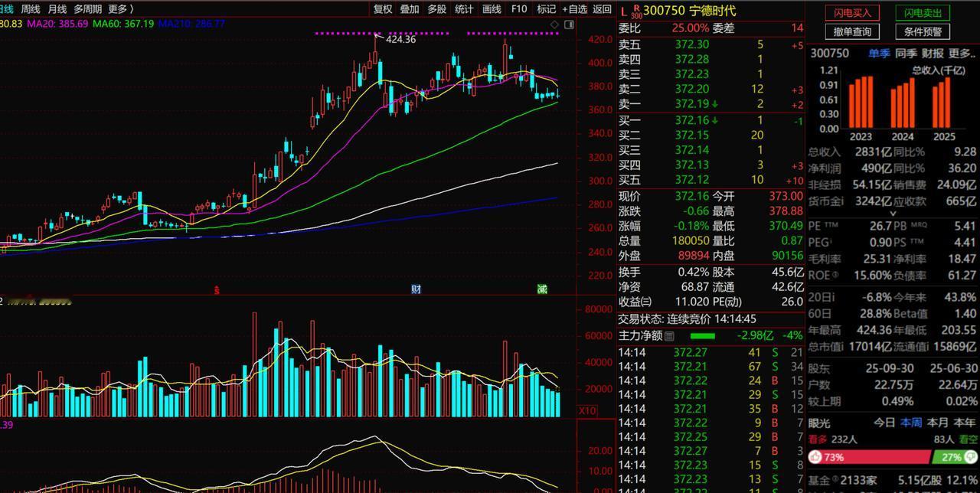This screenshot has height=493, width=980.
Task: Switch to the 月线 monthly chart
Action: (x=57, y=9)
